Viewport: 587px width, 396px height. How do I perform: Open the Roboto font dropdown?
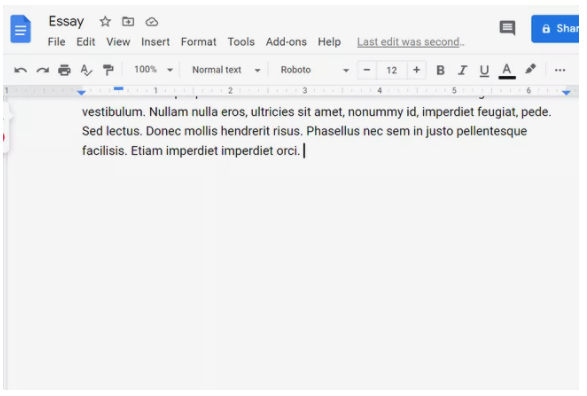click(x=314, y=70)
